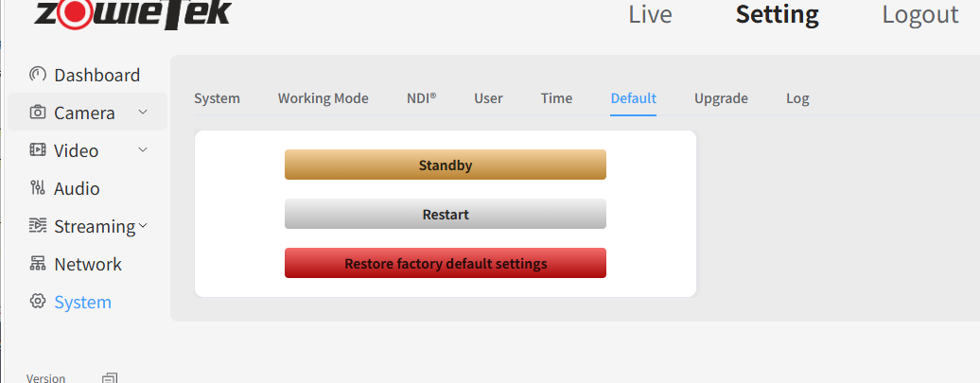Image resolution: width=980 pixels, height=383 pixels.
Task: Expand the Streaming submenu chevron
Action: coord(144,225)
